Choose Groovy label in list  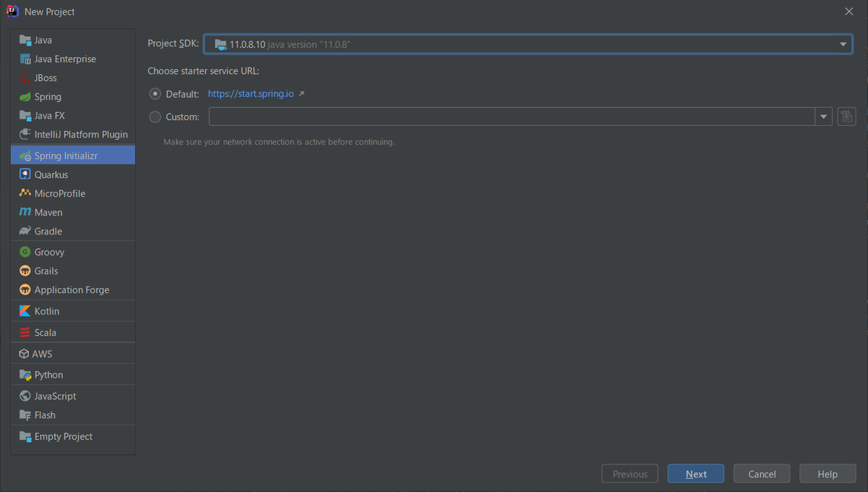49,252
